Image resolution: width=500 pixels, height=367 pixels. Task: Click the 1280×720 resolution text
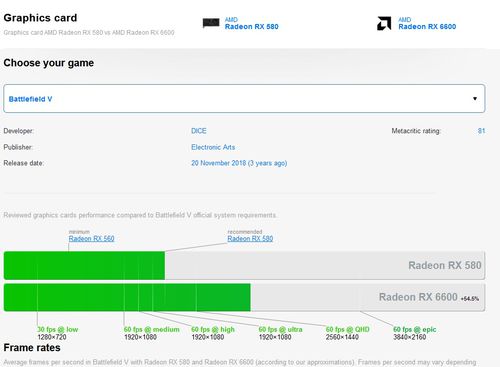(52, 337)
